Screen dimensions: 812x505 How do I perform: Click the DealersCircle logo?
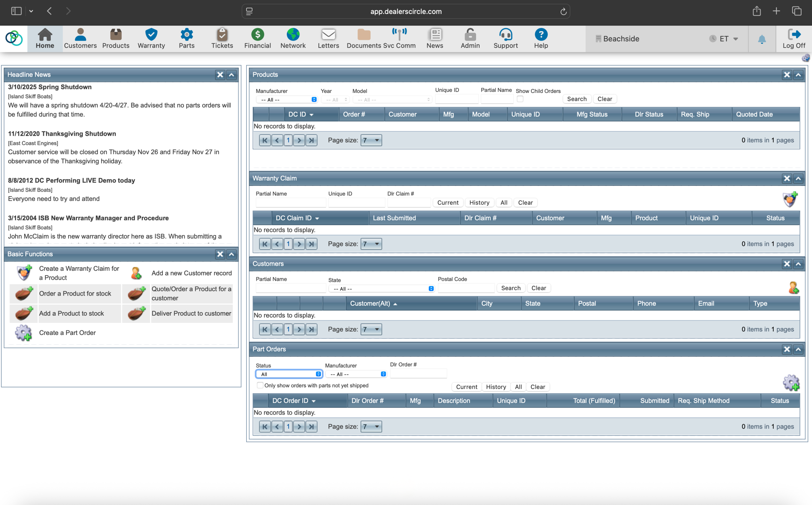tap(14, 38)
